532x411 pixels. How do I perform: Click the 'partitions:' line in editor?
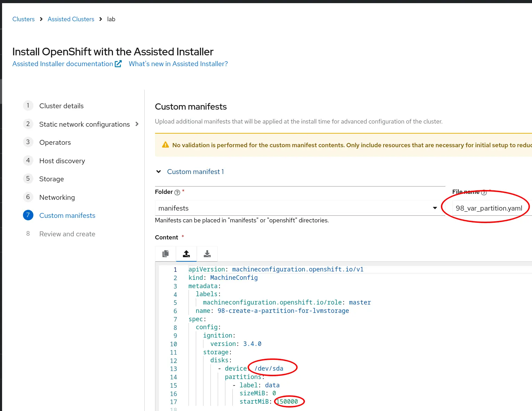coord(244,377)
